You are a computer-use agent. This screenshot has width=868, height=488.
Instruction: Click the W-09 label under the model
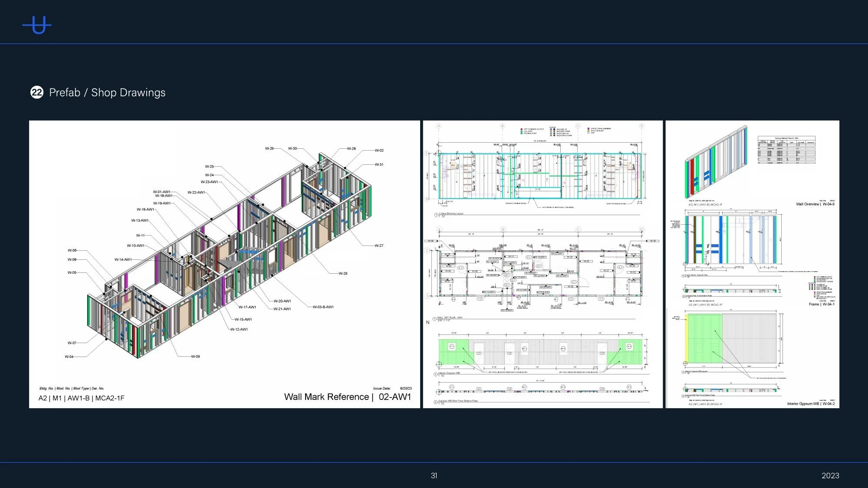click(x=195, y=357)
